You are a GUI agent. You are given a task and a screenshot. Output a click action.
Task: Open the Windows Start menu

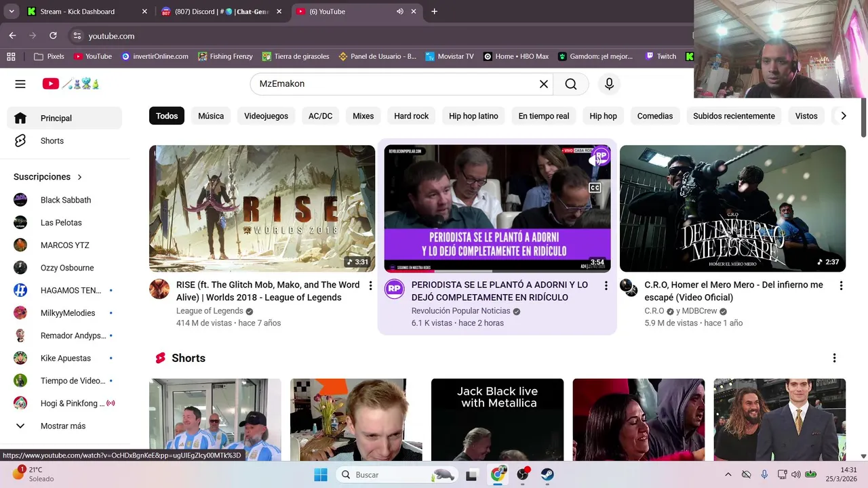(x=321, y=474)
